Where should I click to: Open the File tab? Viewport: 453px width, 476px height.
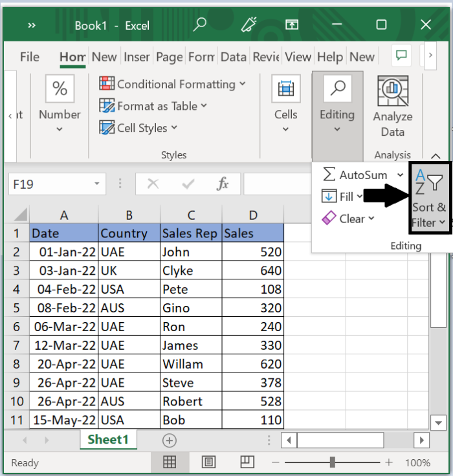[x=30, y=57]
